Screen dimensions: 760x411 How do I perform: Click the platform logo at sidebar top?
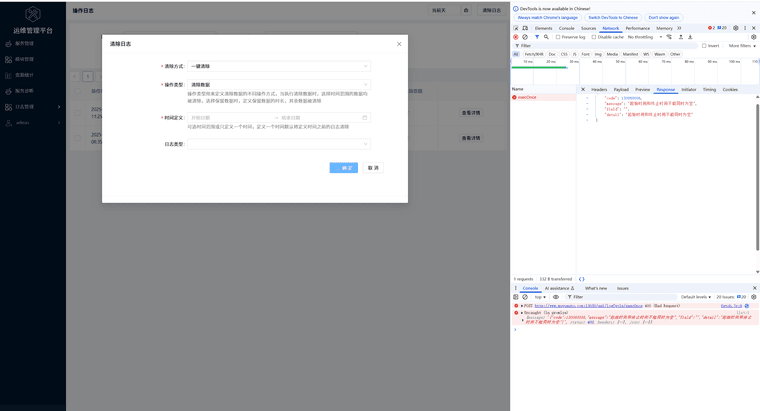33,14
